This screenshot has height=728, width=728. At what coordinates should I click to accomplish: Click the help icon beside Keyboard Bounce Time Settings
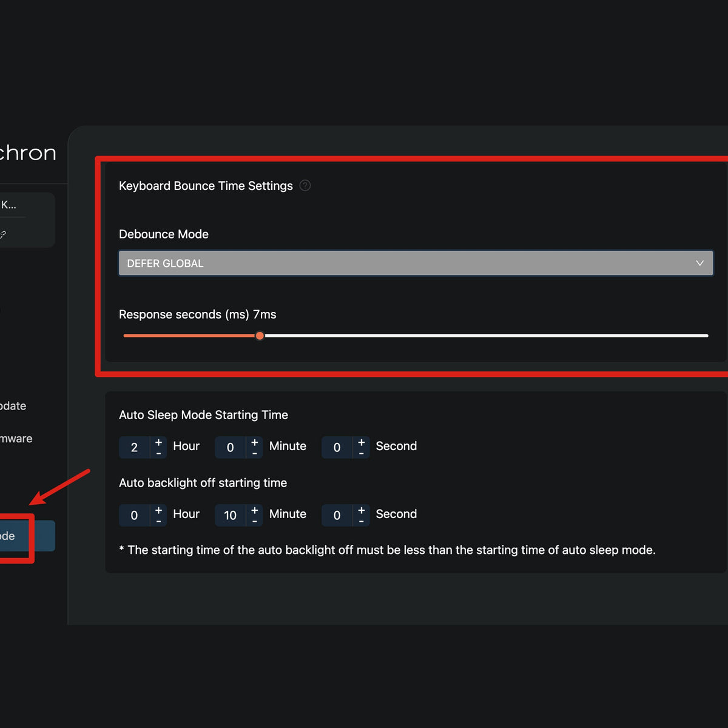coord(305,186)
